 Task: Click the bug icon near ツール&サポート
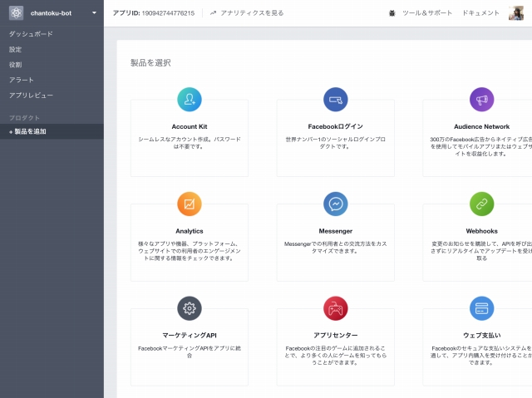point(392,13)
